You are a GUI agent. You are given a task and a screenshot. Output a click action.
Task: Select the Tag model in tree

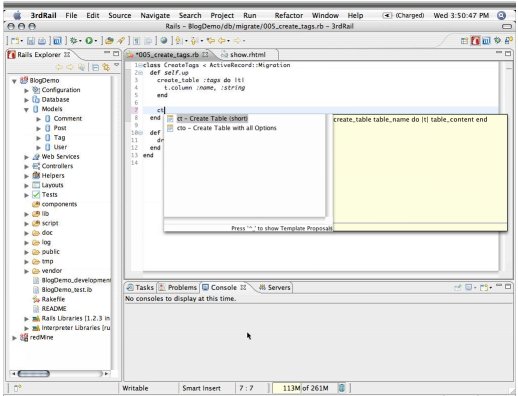pyautogui.click(x=59, y=138)
